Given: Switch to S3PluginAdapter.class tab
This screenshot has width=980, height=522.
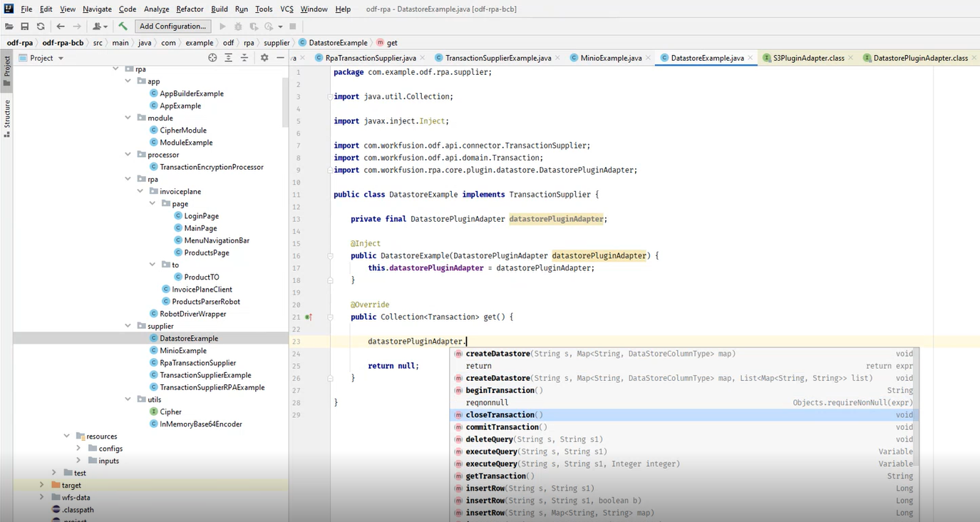Looking at the screenshot, I should click(809, 58).
